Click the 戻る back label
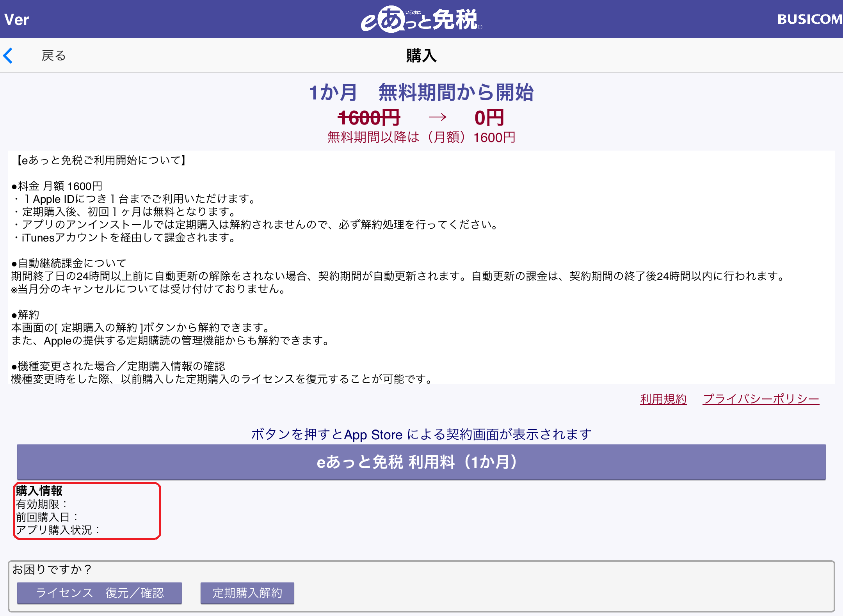 tap(53, 56)
